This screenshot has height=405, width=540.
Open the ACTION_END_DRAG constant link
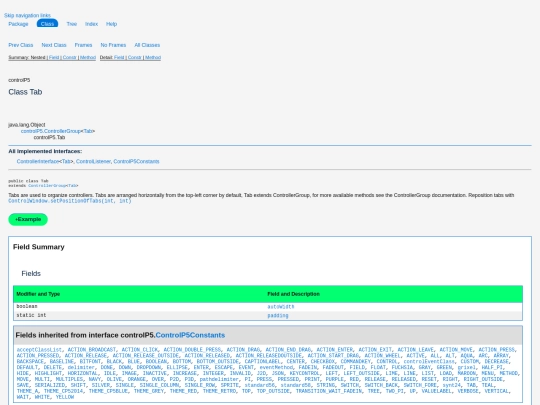[288, 350]
